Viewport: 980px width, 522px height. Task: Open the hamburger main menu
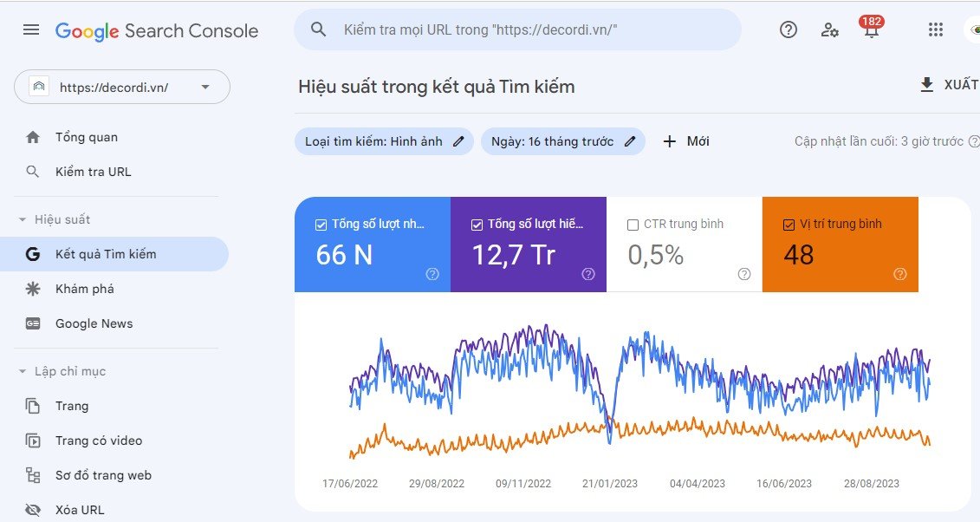(x=31, y=30)
